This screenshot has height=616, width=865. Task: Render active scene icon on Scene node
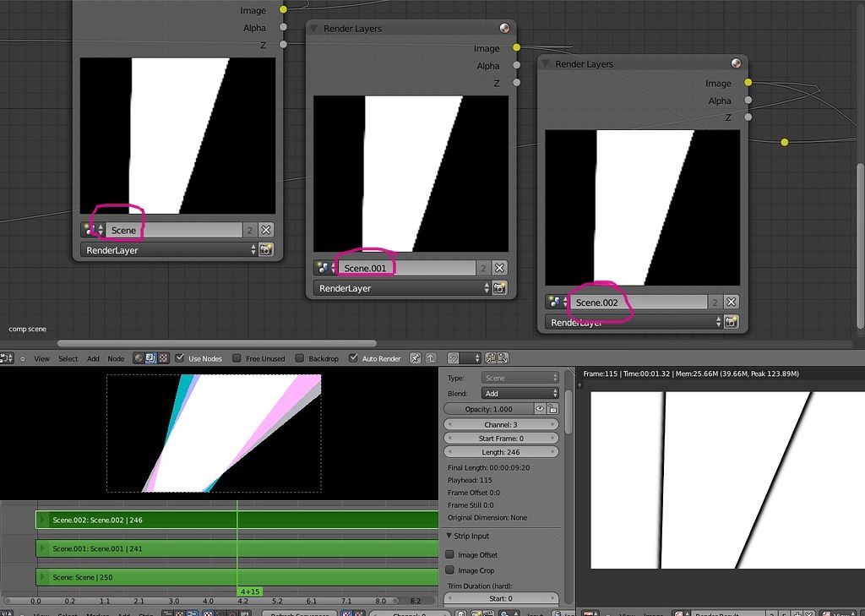click(x=266, y=250)
